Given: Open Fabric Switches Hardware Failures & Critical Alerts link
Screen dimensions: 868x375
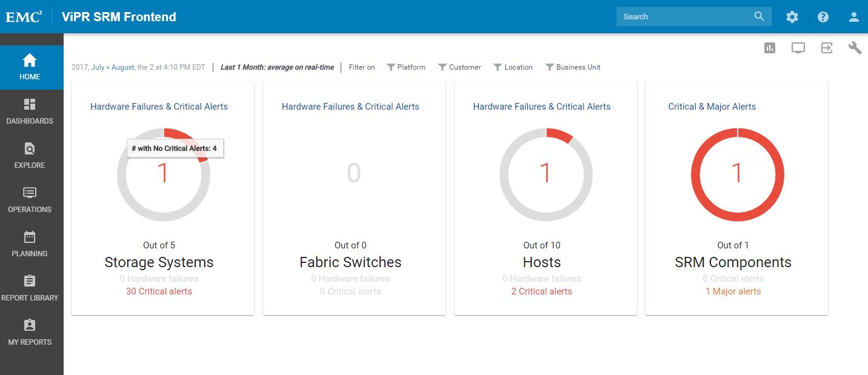Looking at the screenshot, I should tap(350, 107).
